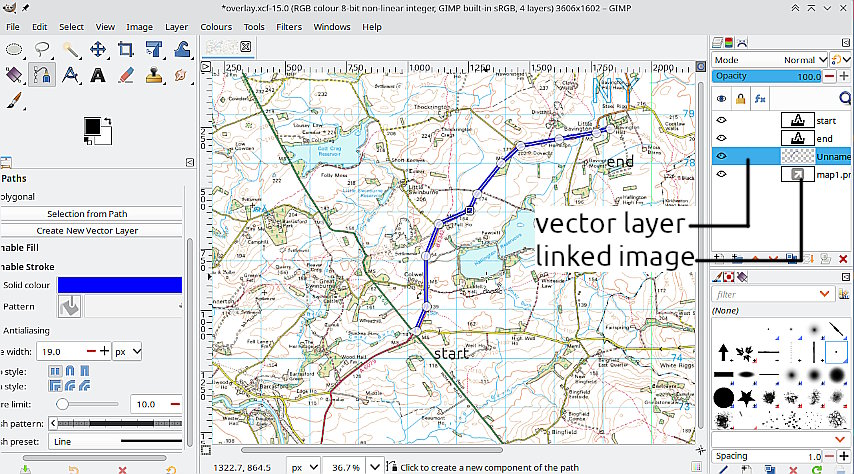Select the Crop tool
This screenshot has width=854, height=474.
pyautogui.click(x=126, y=50)
